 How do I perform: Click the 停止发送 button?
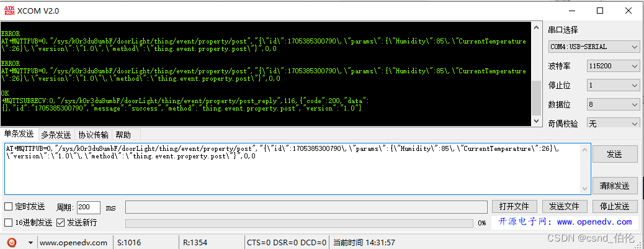614,206
